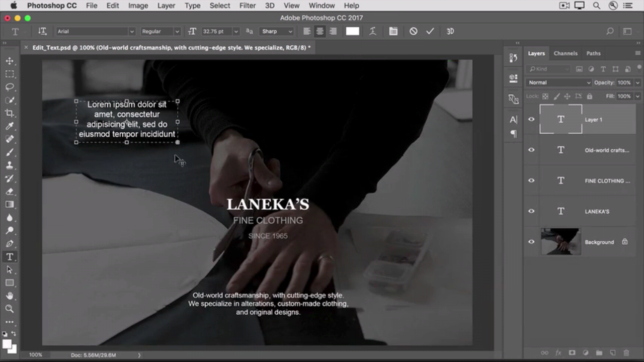Screen dimensions: 644x362
Task: Commit text edits with the checkmark
Action: (430, 31)
